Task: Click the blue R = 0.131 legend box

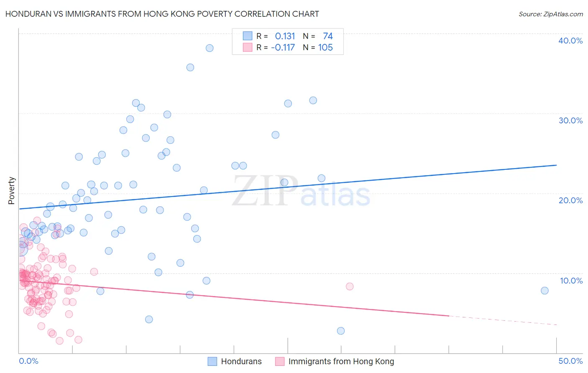Action: pos(248,36)
